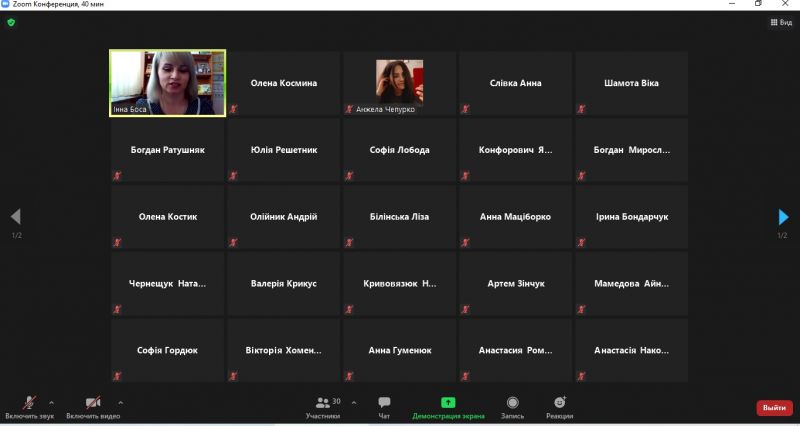Click muted mic icon on Юлія Решетник tile

[233, 176]
